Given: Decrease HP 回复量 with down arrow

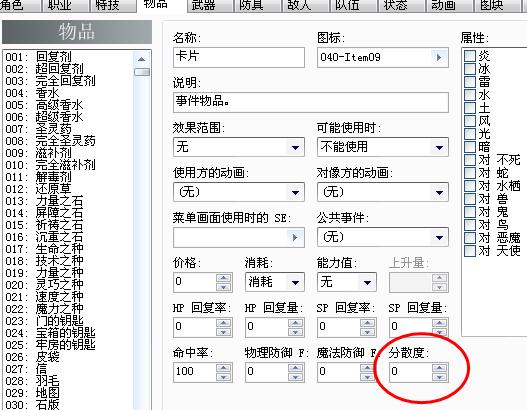Looking at the screenshot, I should click(295, 332).
